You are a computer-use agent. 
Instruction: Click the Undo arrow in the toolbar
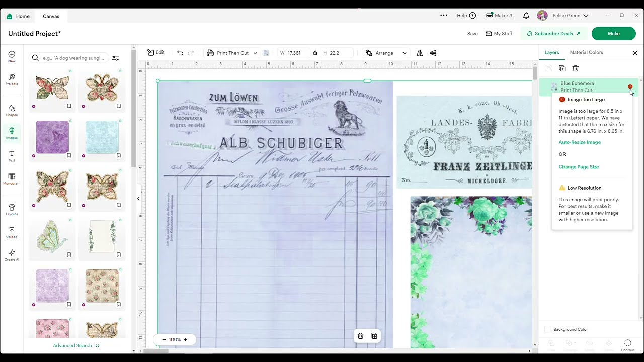(x=180, y=53)
